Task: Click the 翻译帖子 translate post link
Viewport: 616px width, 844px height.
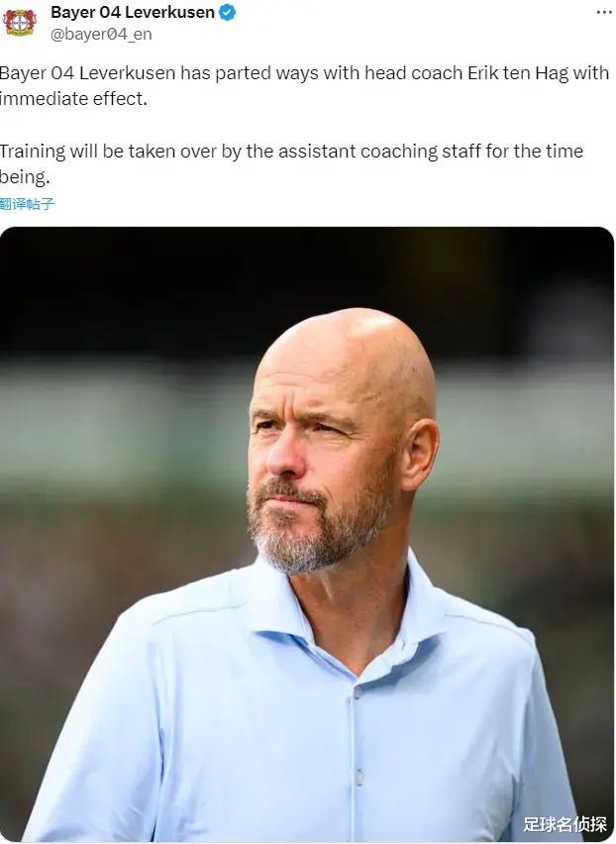Action: [x=27, y=204]
